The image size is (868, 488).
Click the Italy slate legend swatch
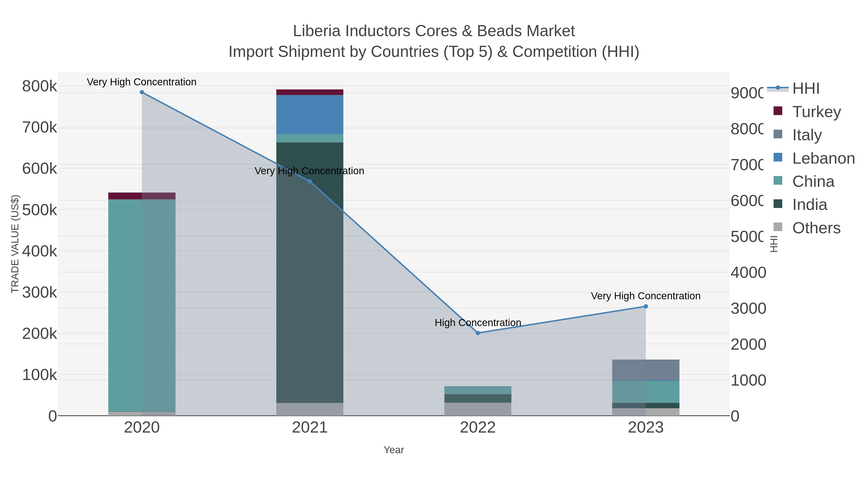click(778, 134)
